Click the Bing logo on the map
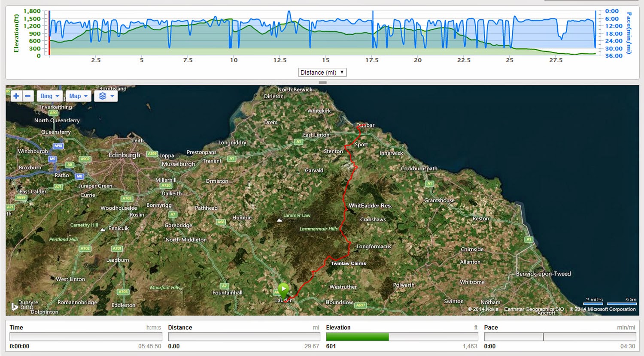Screen dimensions: 644x356 coord(22,307)
